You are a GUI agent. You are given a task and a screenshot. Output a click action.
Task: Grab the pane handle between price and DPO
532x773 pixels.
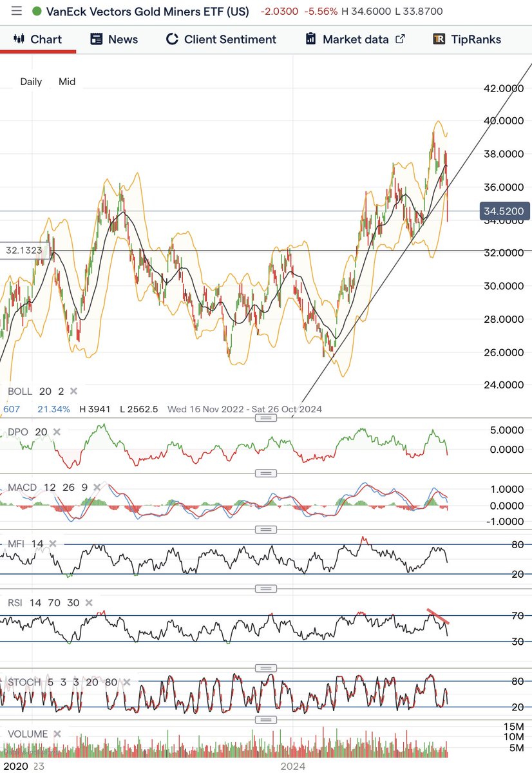coord(266,417)
